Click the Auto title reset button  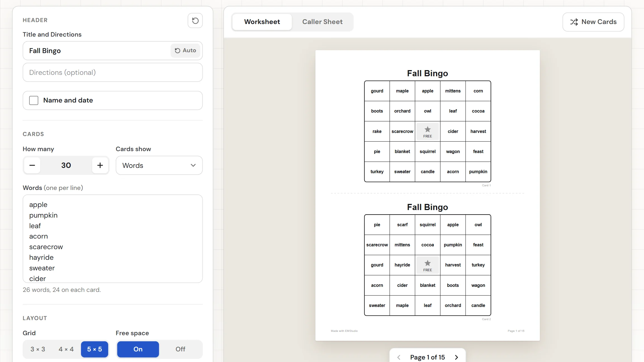coord(185,51)
